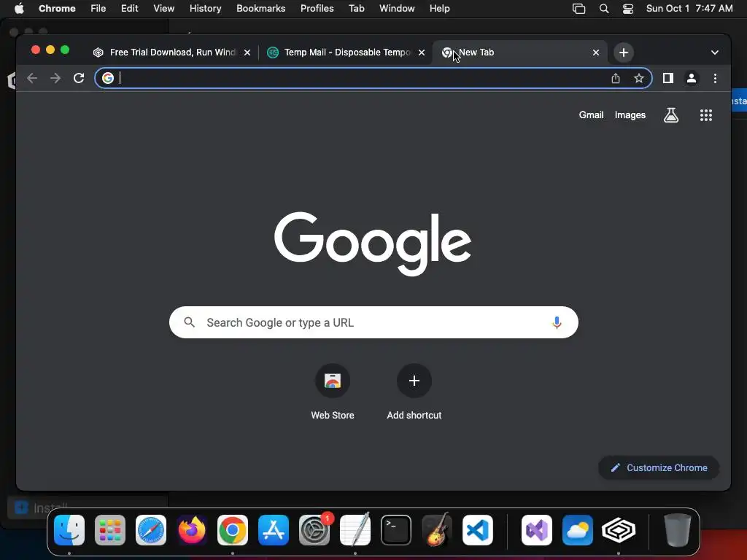Click the share icon in address bar

pyautogui.click(x=616, y=78)
